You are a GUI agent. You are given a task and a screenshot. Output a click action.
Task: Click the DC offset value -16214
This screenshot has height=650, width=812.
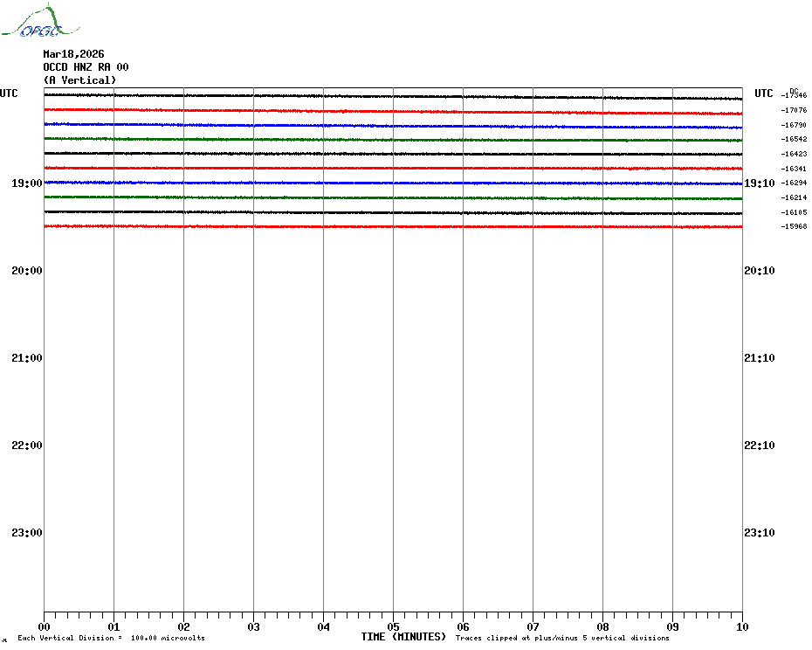794,197
